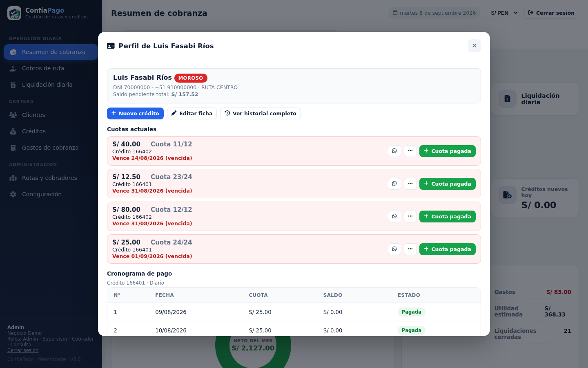The width and height of the screenshot is (588, 368).
Task: Click Editar ficha button
Action: pos(192,113)
